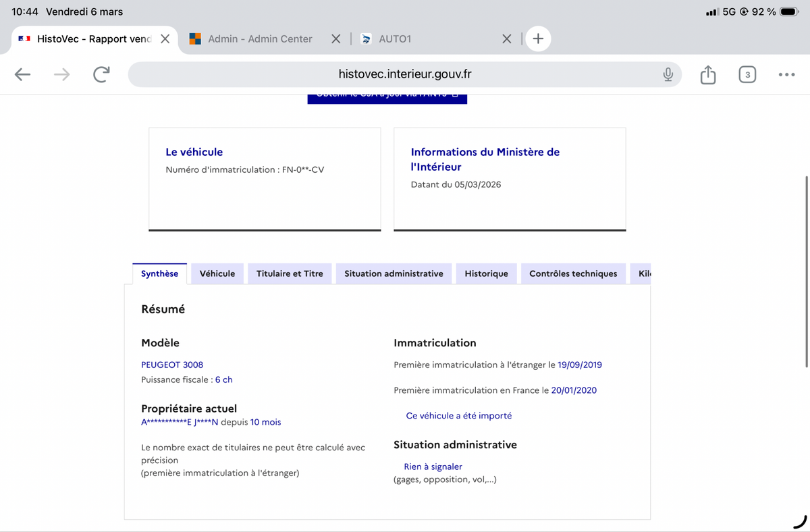This screenshot has height=532, width=810.
Task: Open the Véhicule tab
Action: (217, 273)
